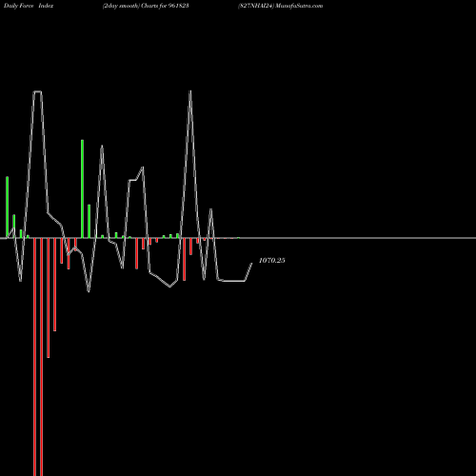Click the 'Daily Force Index' title text
The image size is (476, 476).
29,6
